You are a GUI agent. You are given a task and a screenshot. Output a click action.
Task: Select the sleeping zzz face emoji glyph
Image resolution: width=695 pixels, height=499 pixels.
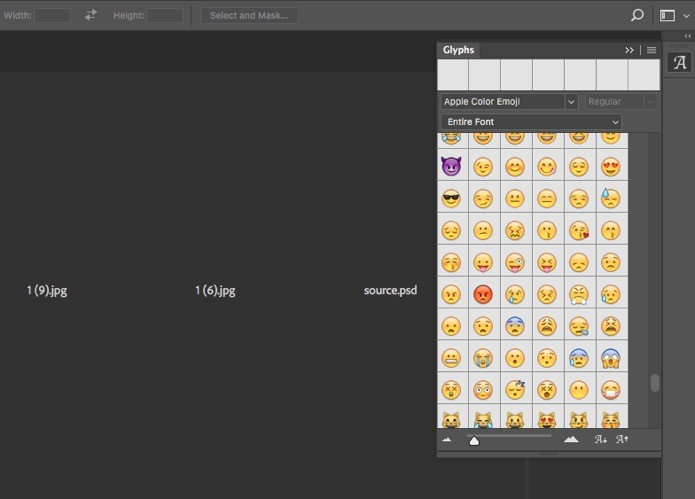coord(515,390)
